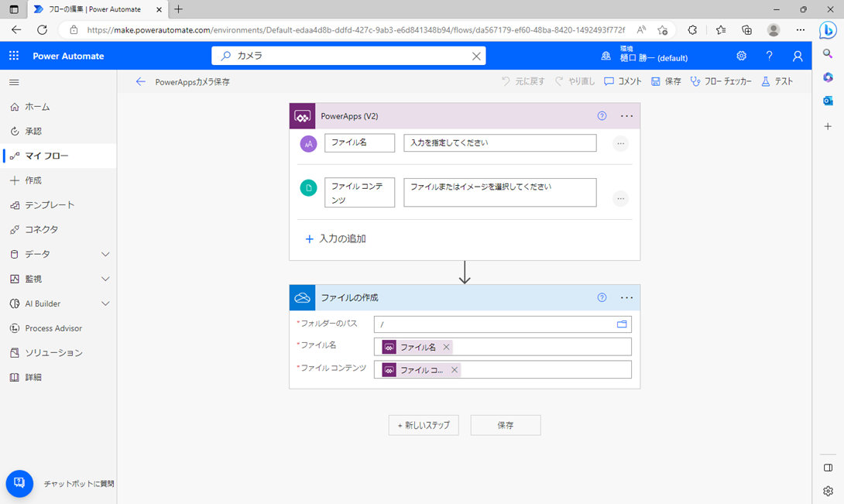844x504 pixels.
Task: Open the chatbot help bubble icon
Action: pos(19,483)
